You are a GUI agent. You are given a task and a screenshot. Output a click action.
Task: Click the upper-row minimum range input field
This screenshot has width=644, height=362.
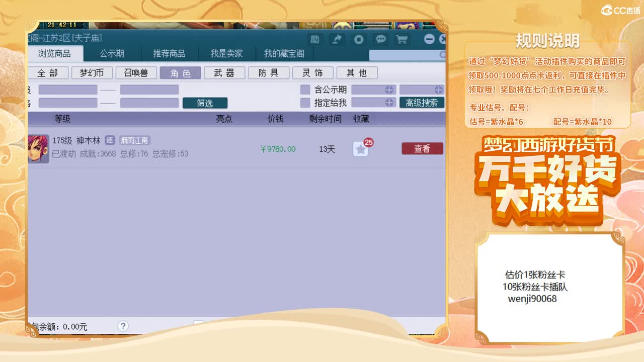[x=68, y=89]
